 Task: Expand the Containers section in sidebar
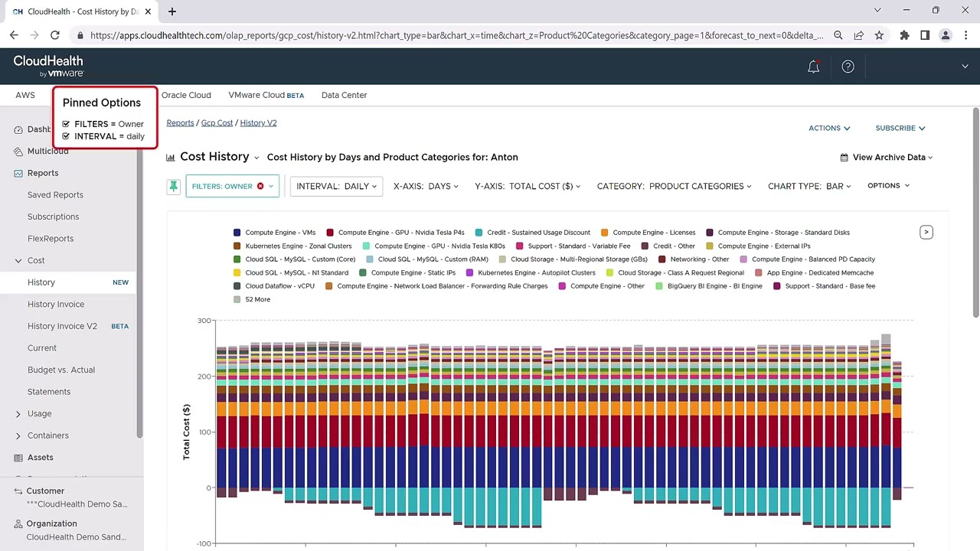pyautogui.click(x=18, y=435)
